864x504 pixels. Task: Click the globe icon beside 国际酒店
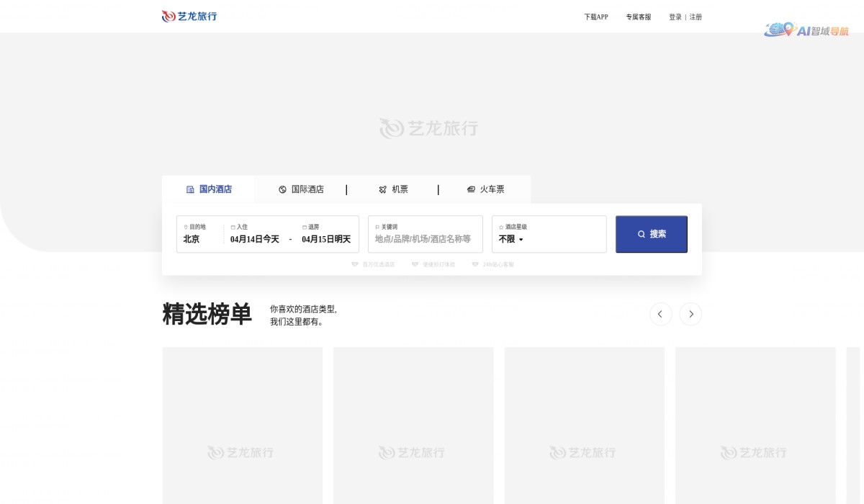pos(282,189)
